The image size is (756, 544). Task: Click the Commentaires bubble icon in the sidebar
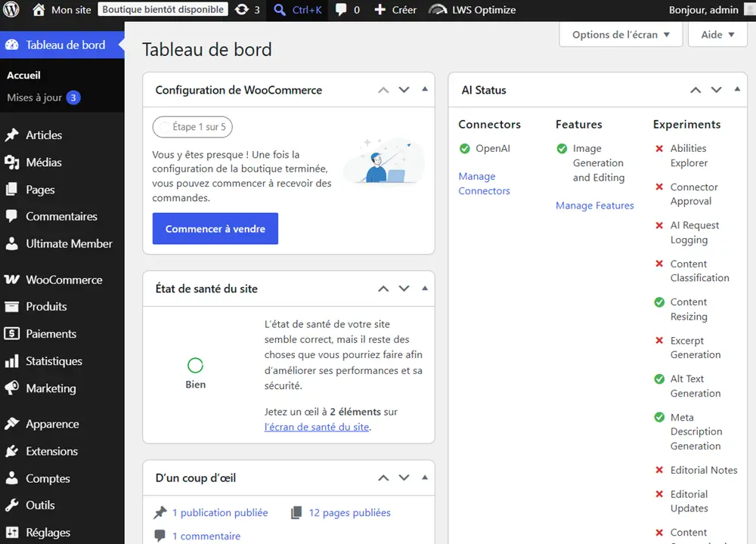pyautogui.click(x=12, y=216)
